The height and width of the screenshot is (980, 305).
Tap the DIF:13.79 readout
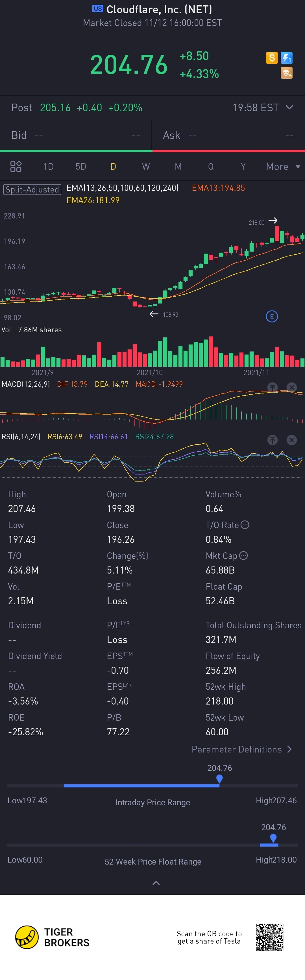click(72, 384)
